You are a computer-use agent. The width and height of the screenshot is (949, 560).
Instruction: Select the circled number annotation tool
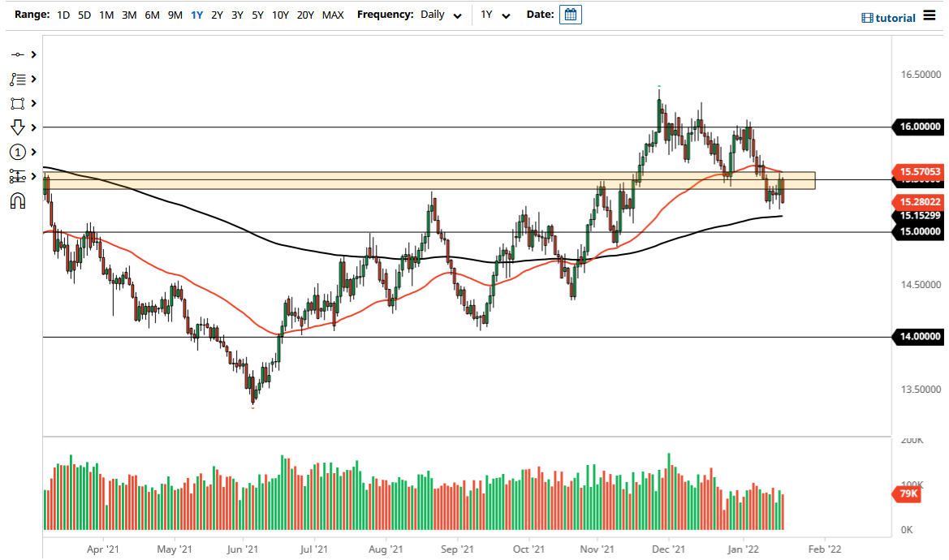coord(18,152)
